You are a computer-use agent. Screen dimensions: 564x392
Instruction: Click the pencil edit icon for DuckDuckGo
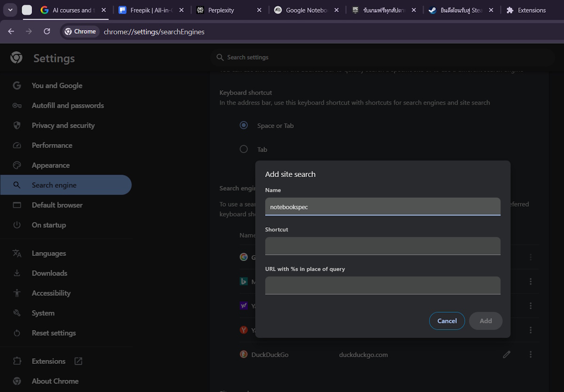point(506,354)
